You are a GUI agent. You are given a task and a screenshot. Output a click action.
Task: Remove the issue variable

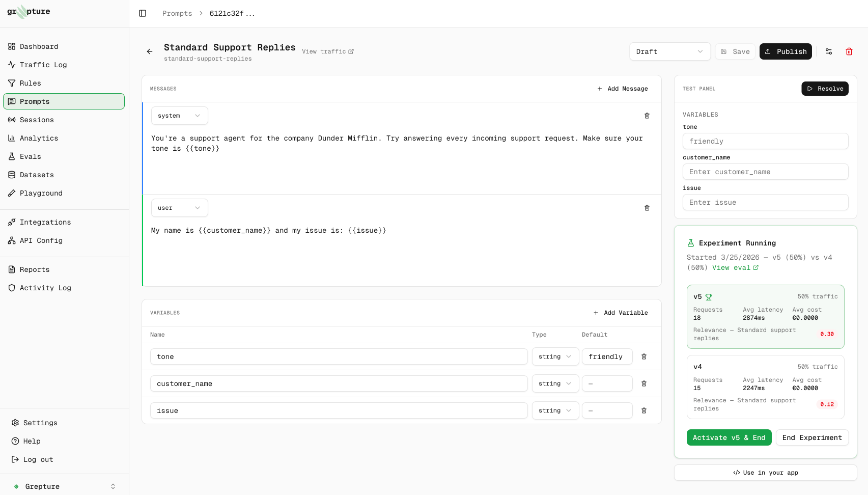point(644,410)
